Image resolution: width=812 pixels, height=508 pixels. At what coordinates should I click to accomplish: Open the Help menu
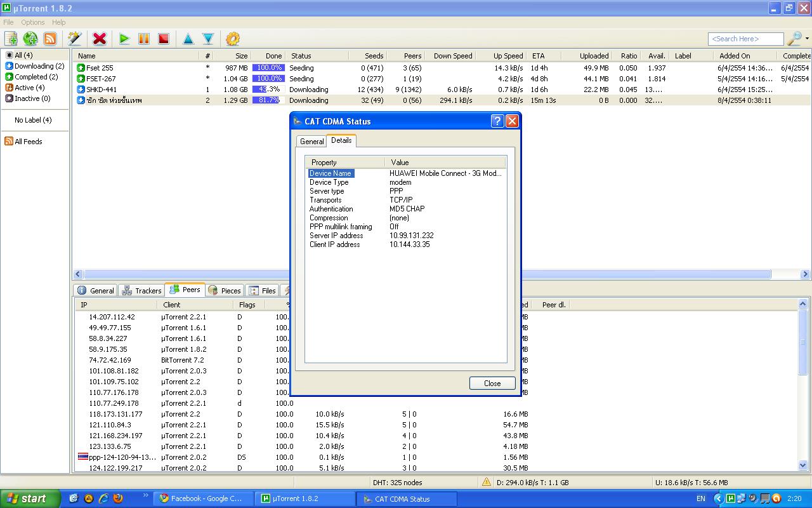pos(58,22)
